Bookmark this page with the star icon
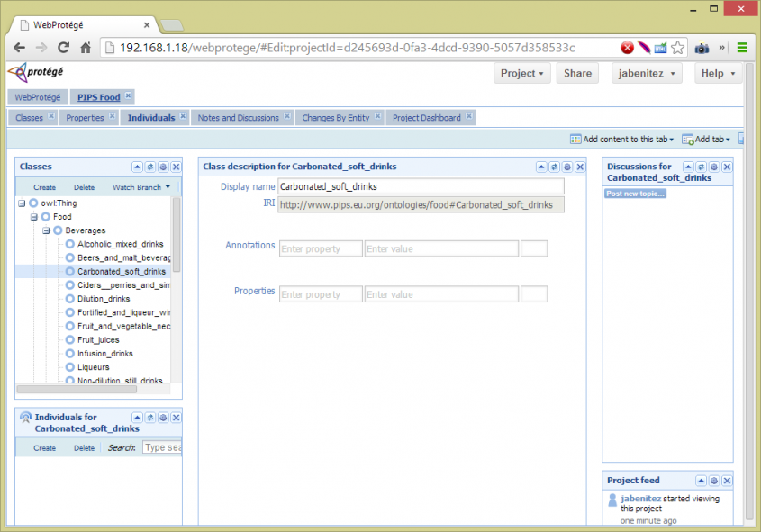 point(678,48)
